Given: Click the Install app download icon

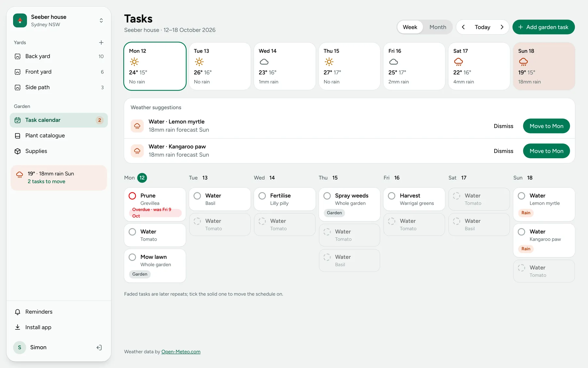Looking at the screenshot, I should tap(18, 327).
